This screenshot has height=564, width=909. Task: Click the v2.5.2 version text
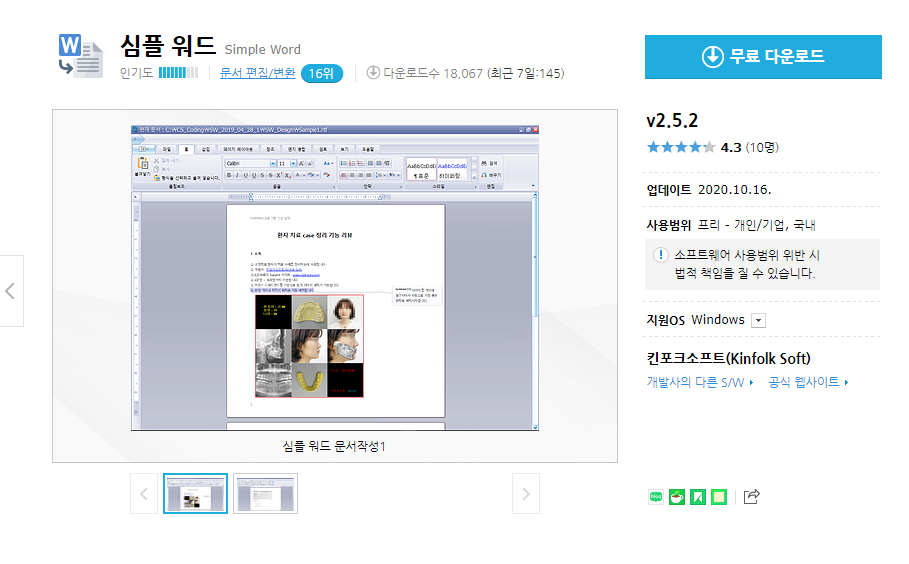672,121
